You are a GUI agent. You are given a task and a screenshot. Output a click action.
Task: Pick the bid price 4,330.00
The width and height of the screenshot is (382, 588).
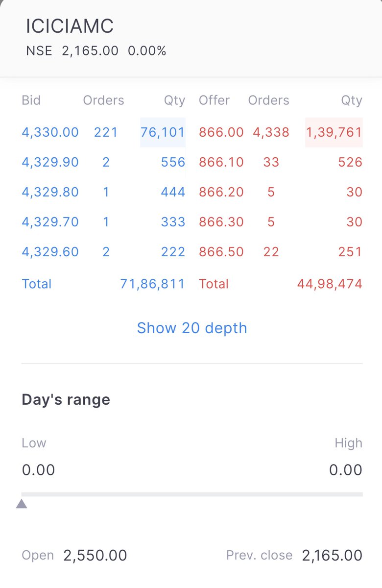[50, 132]
